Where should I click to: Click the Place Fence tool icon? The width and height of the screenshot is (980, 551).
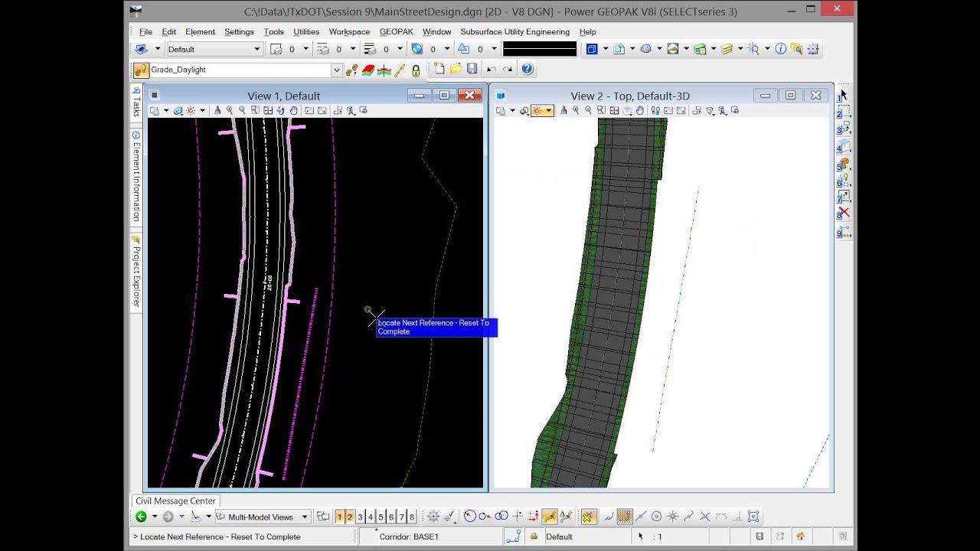tap(843, 112)
